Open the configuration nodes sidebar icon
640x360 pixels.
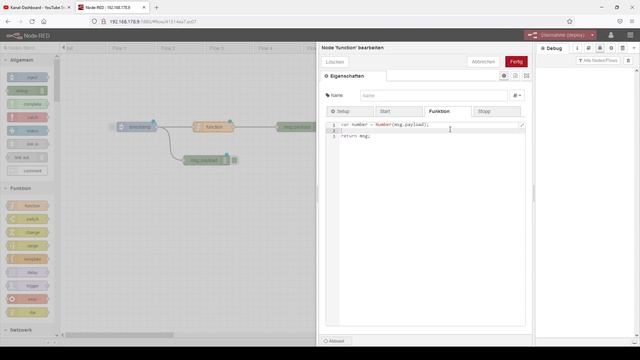tap(611, 48)
